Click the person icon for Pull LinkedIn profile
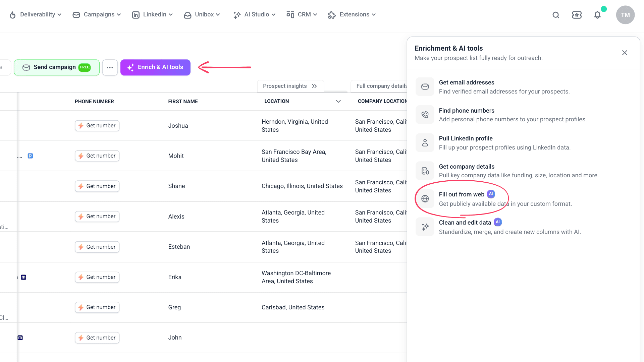 (x=425, y=143)
